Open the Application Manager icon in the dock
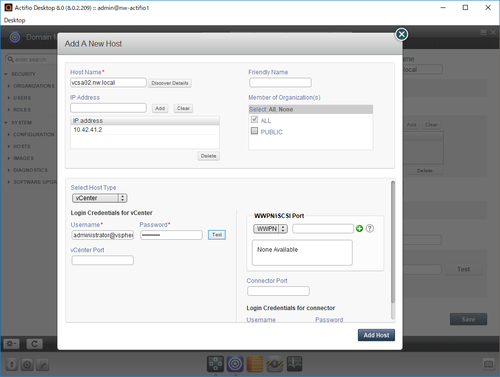500x377 pixels. tap(215, 364)
